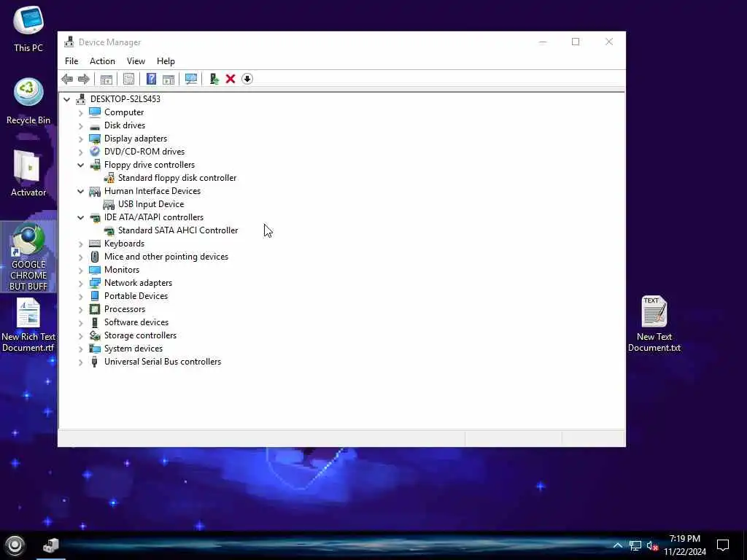This screenshot has height=560, width=747.
Task: Open the Action menu
Action: (x=102, y=61)
